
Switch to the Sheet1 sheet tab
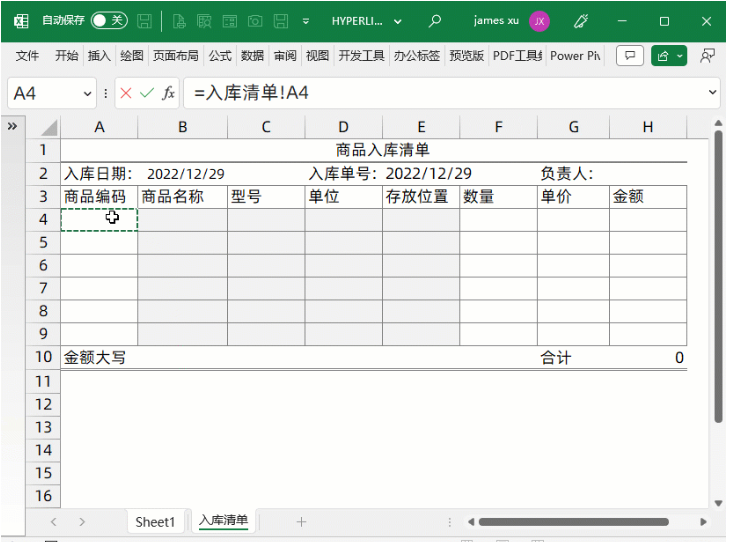[x=155, y=522]
